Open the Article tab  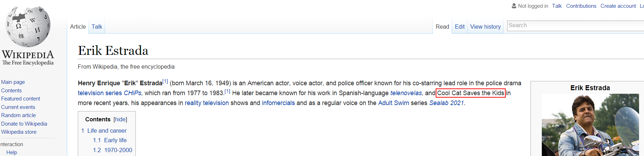[x=78, y=27]
